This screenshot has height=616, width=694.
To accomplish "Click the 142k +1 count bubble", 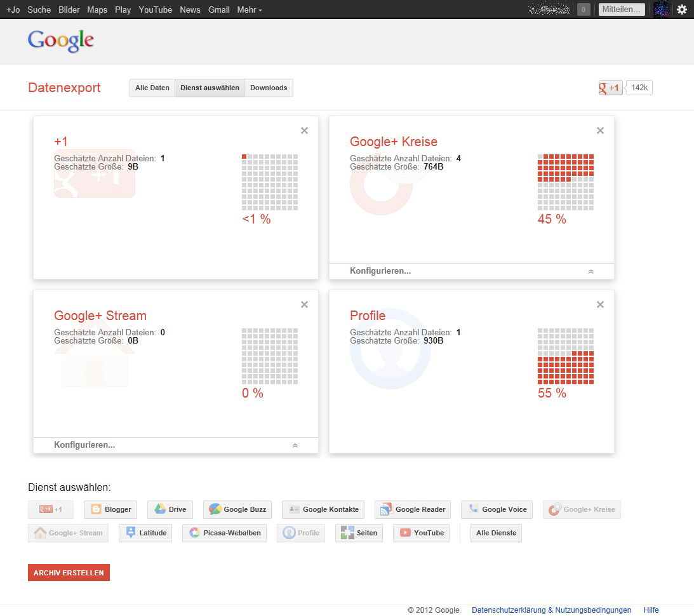I will tap(639, 88).
